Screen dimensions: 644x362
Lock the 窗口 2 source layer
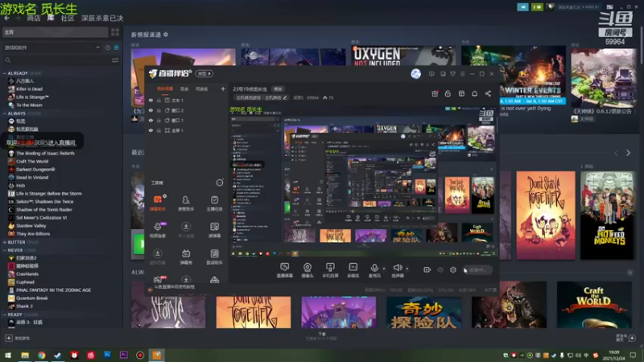(x=159, y=110)
